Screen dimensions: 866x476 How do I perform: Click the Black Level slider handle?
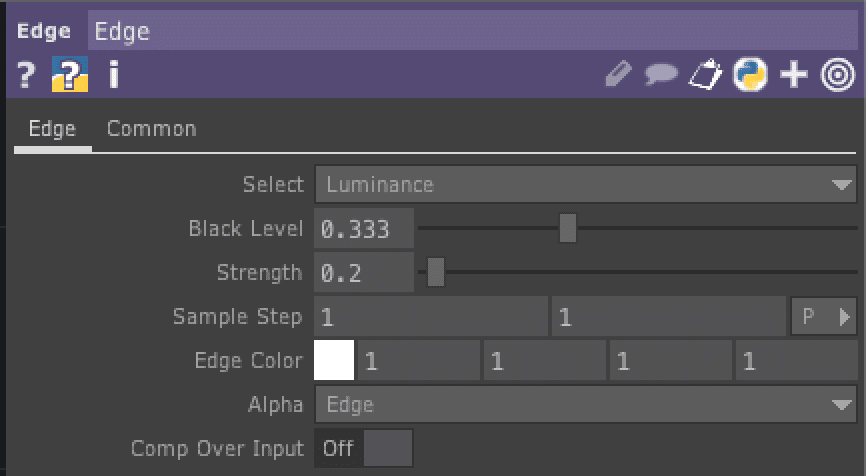(x=568, y=229)
